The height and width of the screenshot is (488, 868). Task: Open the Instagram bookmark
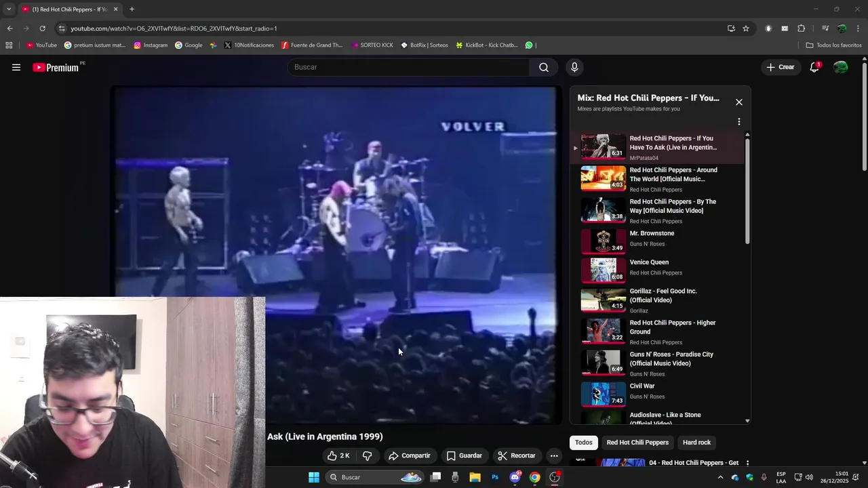coord(151,45)
